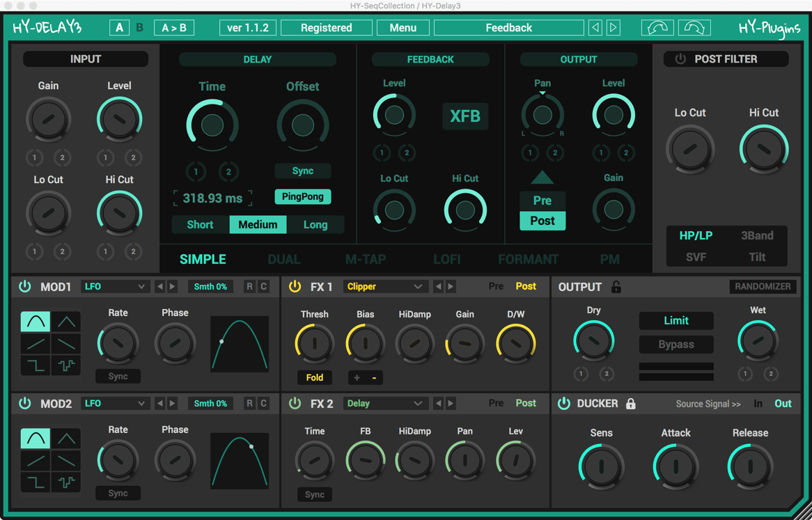This screenshot has width=812, height=520.
Task: Click the undo arrow icon in header
Action: tap(657, 28)
